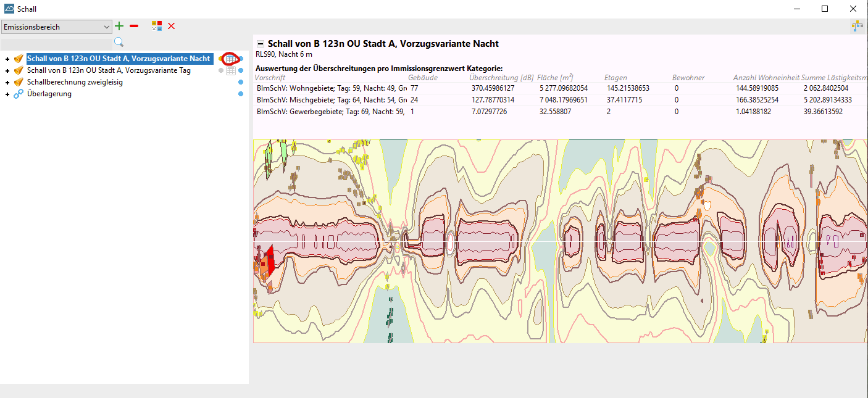
Task: Expand the Überlagerung tree node
Action: coord(7,94)
